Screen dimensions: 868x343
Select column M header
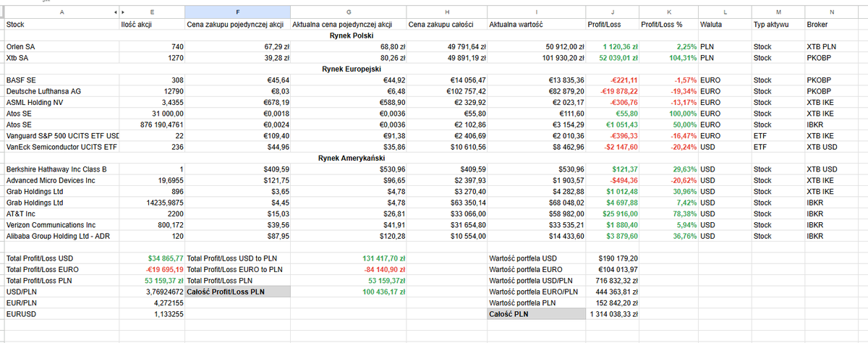[x=778, y=12]
